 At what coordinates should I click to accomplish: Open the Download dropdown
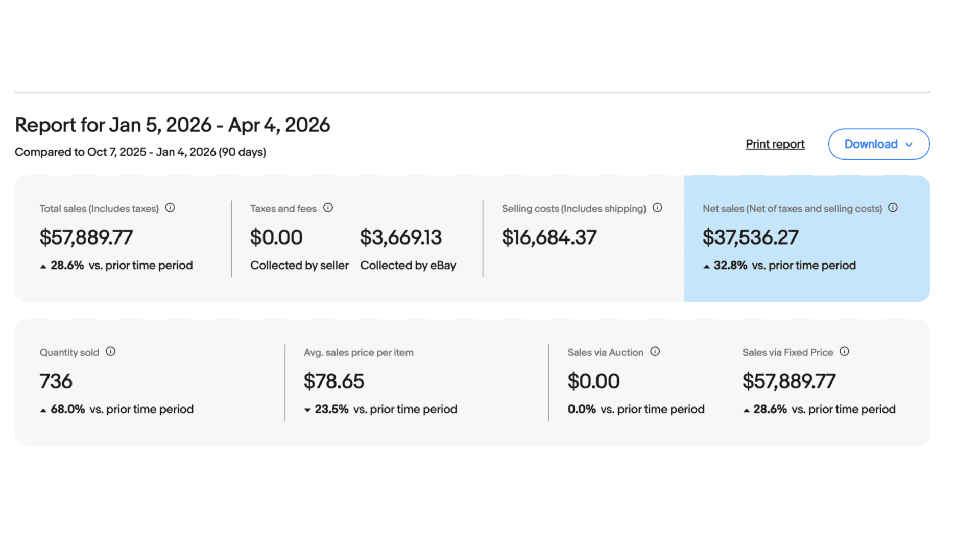[878, 144]
